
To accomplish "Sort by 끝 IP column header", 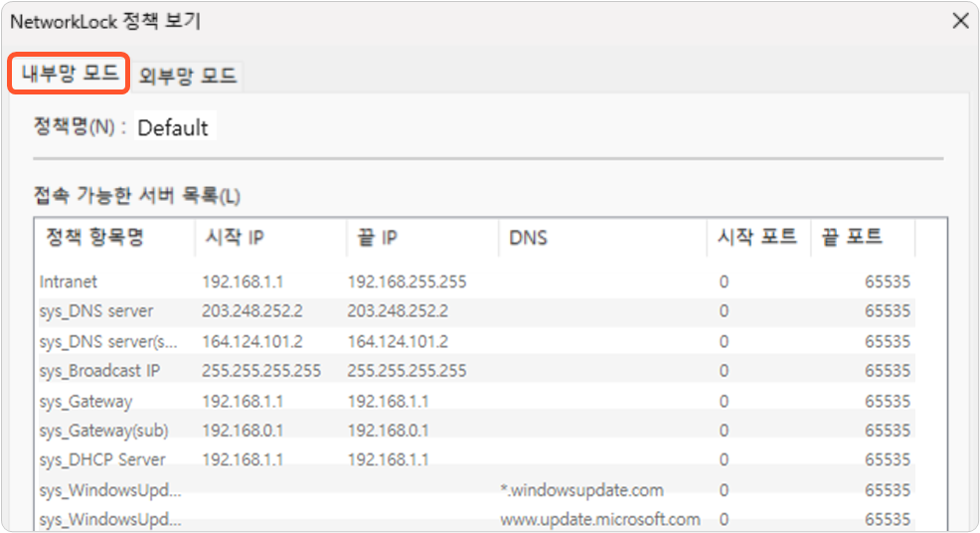I will click(422, 237).
